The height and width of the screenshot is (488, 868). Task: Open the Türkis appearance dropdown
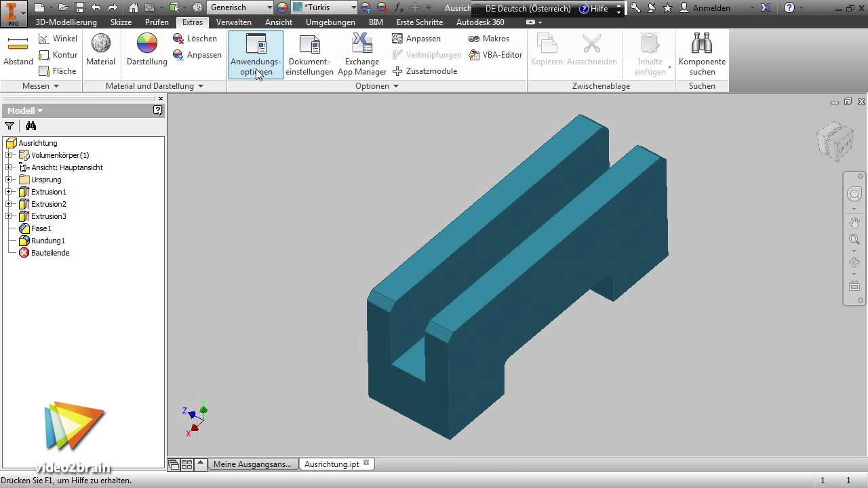coord(325,7)
